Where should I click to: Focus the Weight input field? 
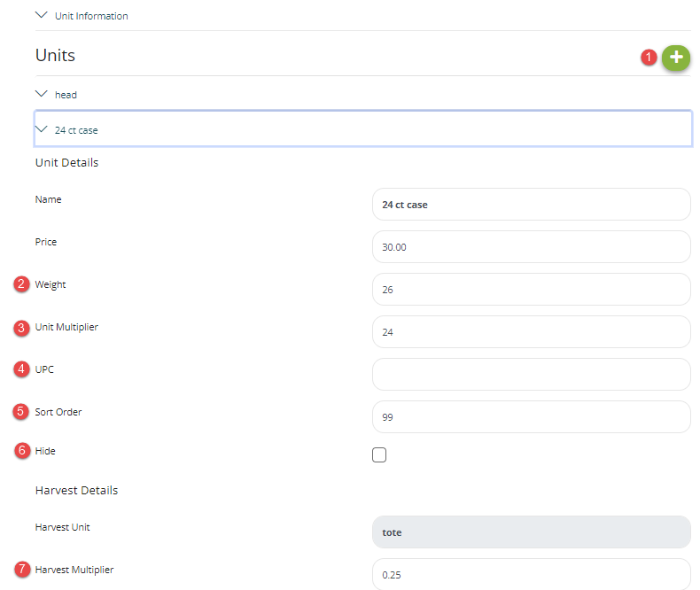click(x=531, y=290)
